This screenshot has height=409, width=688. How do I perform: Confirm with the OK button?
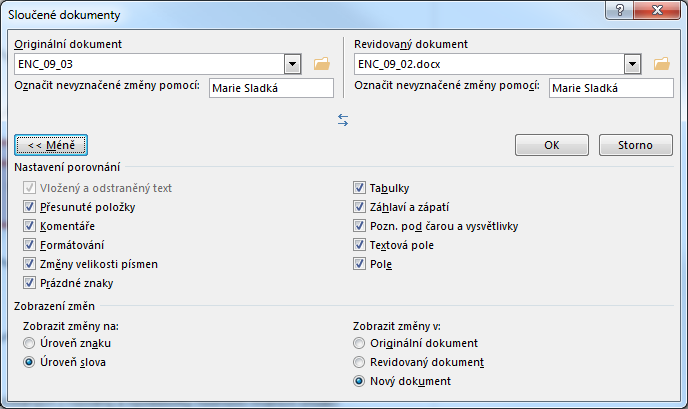pos(552,145)
